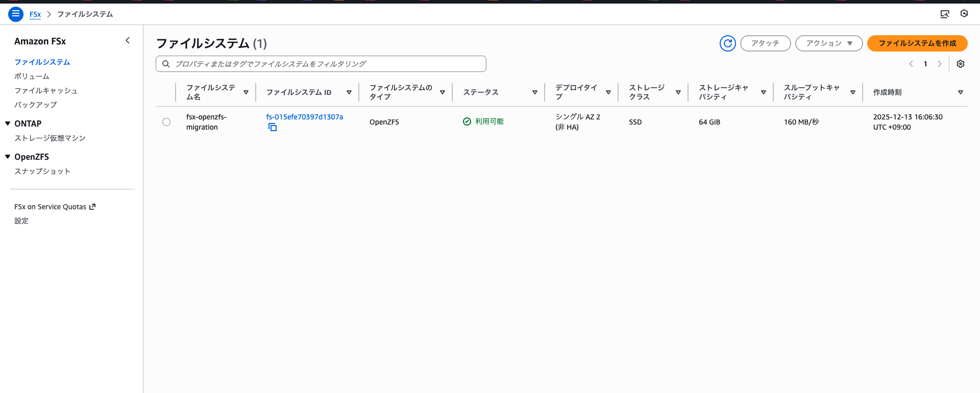980x393 pixels.
Task: Go to next page arrow
Action: tap(940, 64)
